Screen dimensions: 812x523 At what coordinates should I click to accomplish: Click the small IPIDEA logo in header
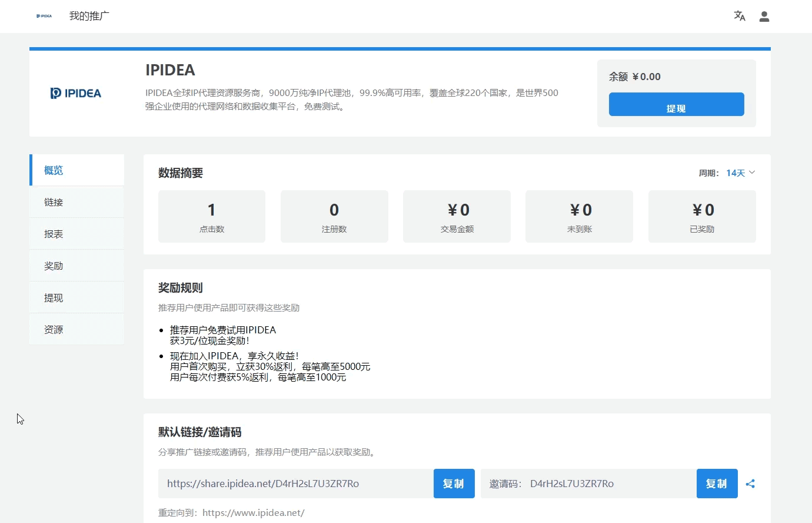click(x=44, y=16)
